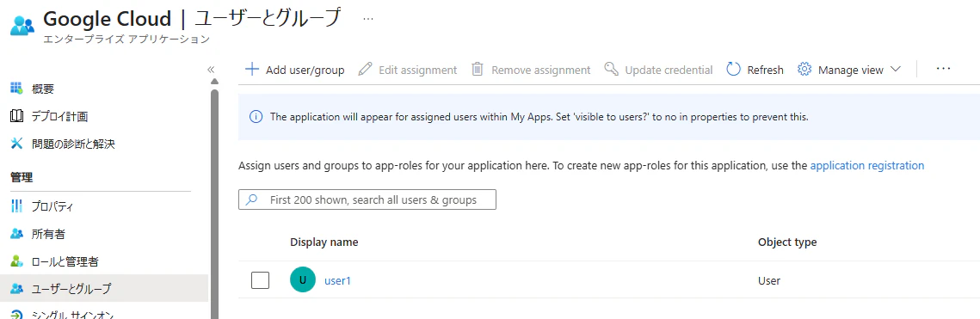Click the Edit assignment button label
Viewport: 980px width, 319px height.
pos(417,70)
